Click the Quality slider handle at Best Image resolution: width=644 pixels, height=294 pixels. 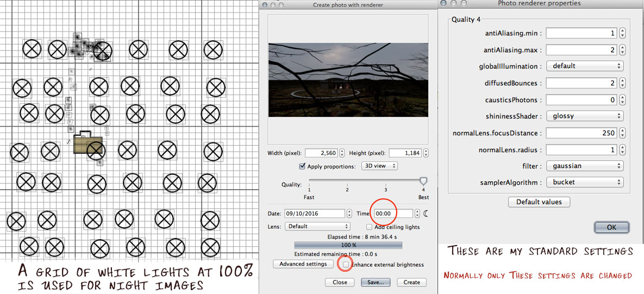coord(423,181)
